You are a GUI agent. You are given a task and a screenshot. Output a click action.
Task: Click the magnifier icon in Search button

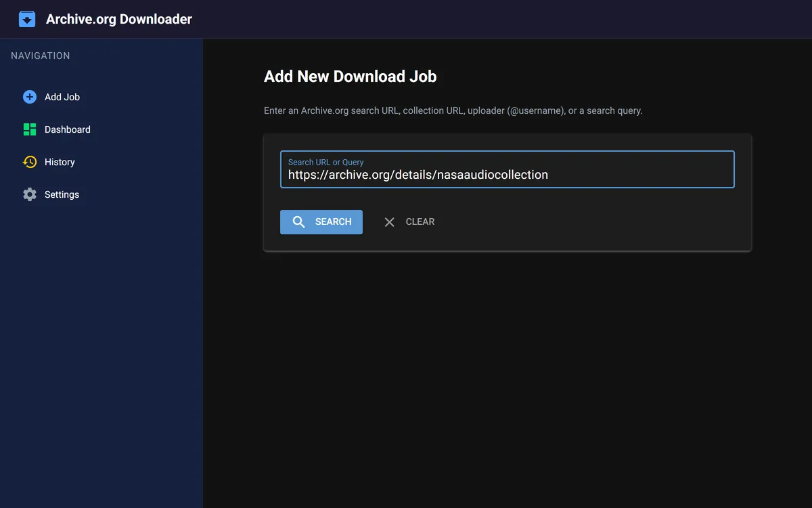tap(298, 221)
